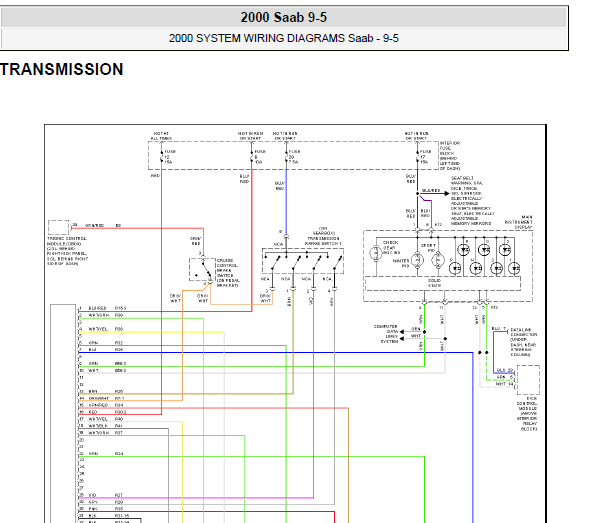Viewport: 600px width, 523px height.
Task: Click the TRANSMISSION section heading
Action: (x=62, y=70)
